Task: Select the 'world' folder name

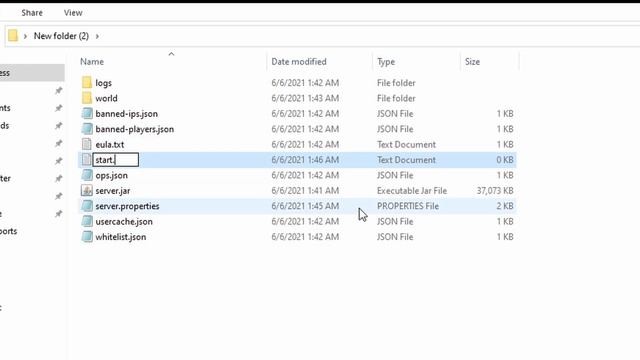Action: pos(106,98)
